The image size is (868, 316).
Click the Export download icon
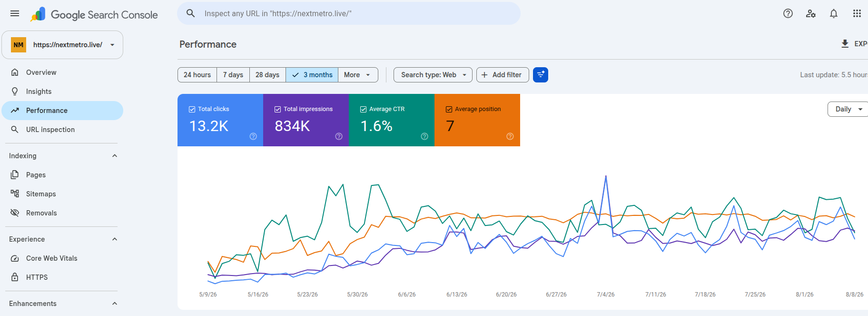845,44
